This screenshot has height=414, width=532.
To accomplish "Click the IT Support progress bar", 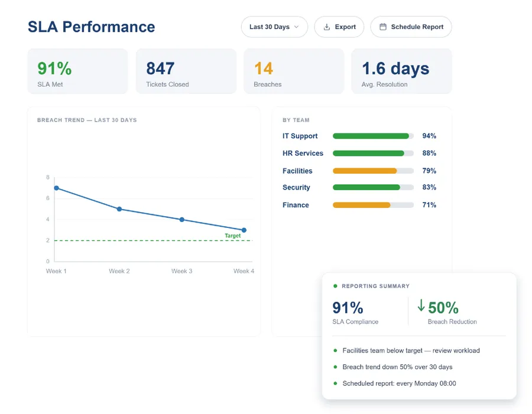I will click(373, 136).
